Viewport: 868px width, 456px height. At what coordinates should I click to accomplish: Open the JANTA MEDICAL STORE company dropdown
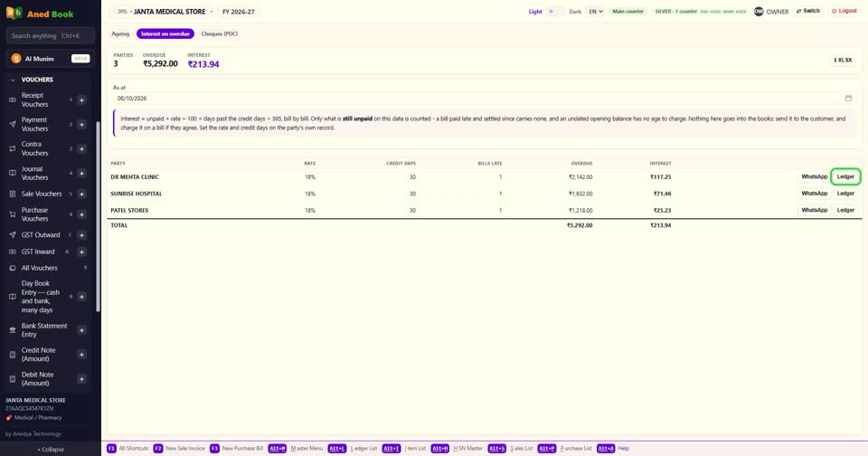(164, 12)
